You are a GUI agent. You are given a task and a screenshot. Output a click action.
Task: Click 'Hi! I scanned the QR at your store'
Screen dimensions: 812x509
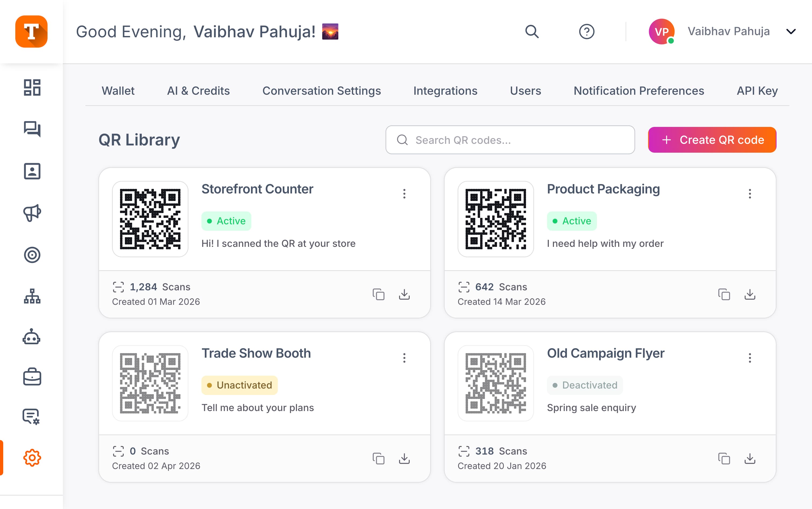(278, 243)
